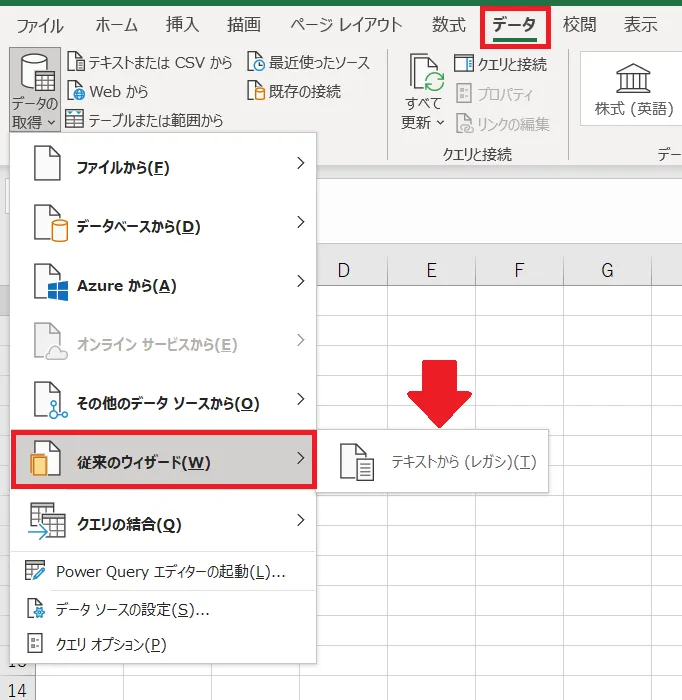The height and width of the screenshot is (700, 682).
Task: Choose テキストから (レガシ)(T) submenu entry
Action: tap(432, 462)
